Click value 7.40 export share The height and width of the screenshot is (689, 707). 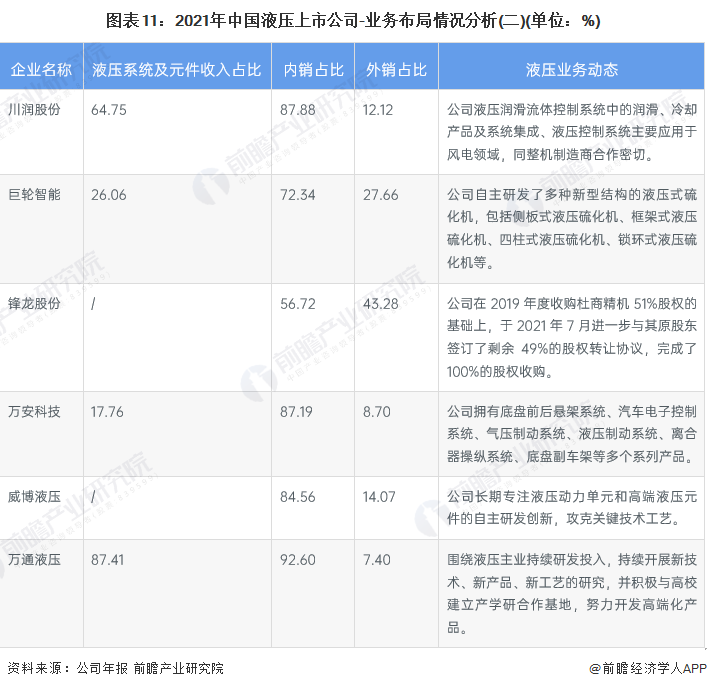click(377, 560)
